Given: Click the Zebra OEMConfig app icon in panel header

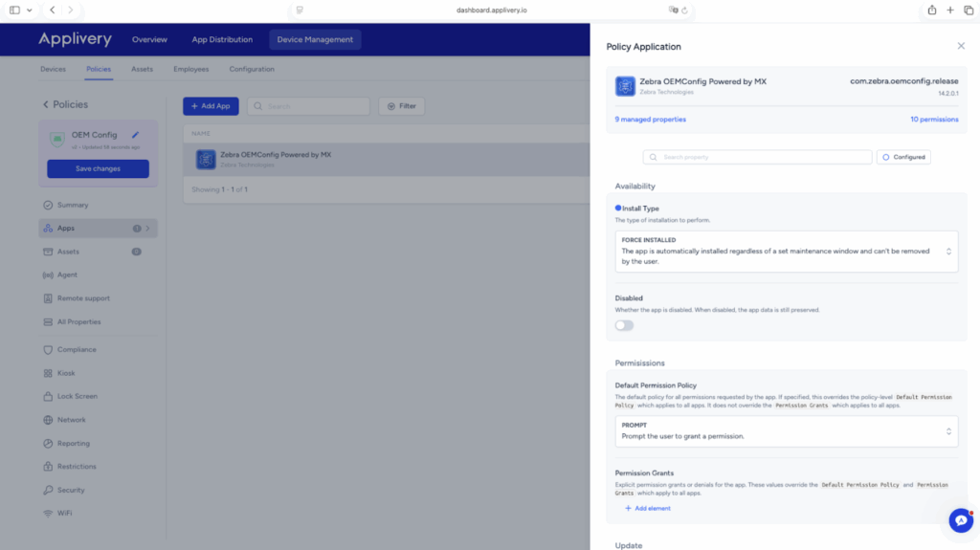Looking at the screenshot, I should point(625,86).
